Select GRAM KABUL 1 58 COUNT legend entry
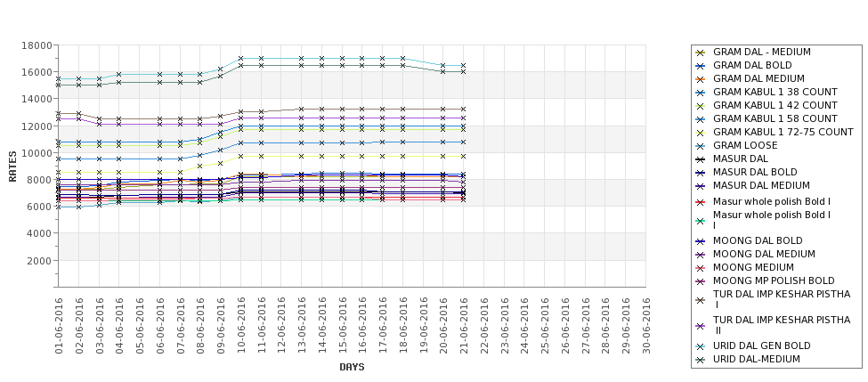The height and width of the screenshot is (382, 868). tap(775, 118)
